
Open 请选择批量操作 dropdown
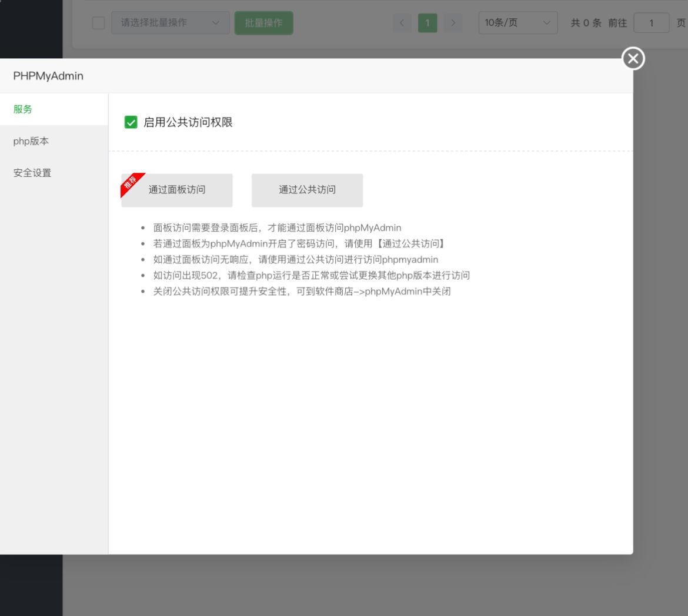point(171,23)
